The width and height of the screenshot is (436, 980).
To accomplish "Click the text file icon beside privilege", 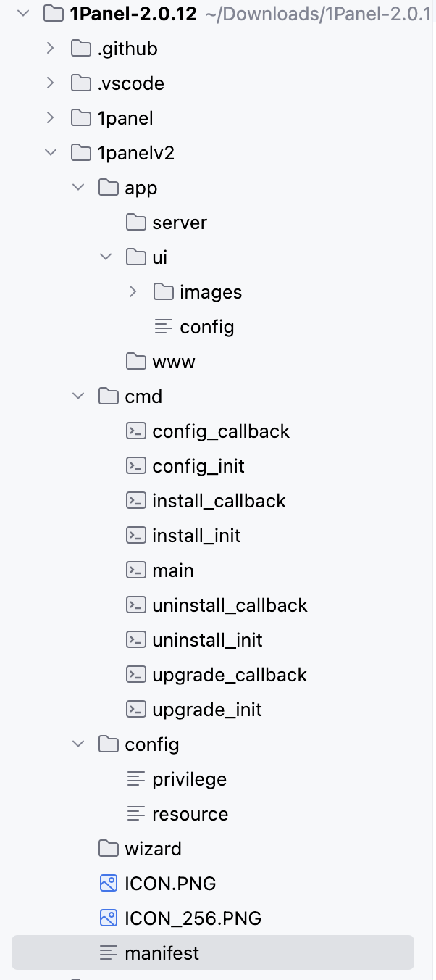I will pos(135,779).
